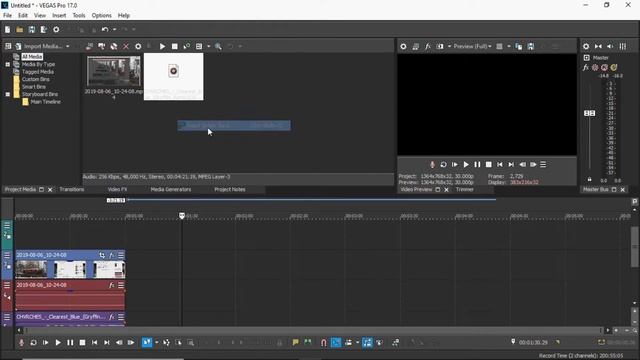The width and height of the screenshot is (640, 360).
Task: Open video preview properties gear
Action: point(403,46)
